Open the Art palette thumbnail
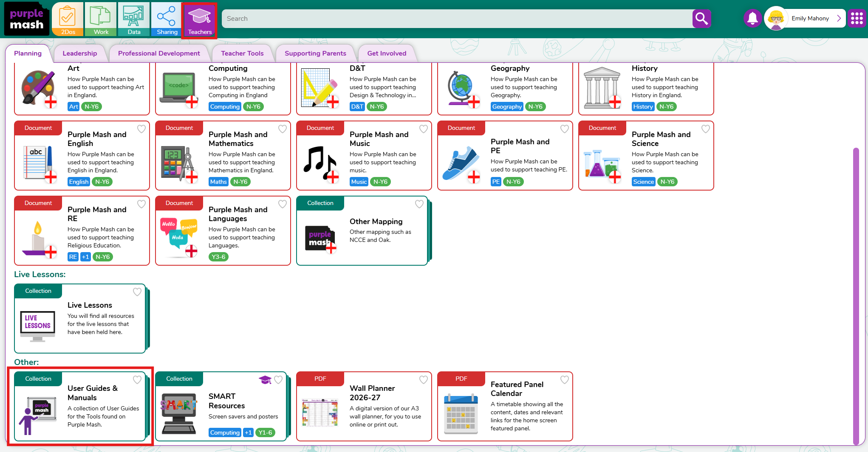 click(x=39, y=88)
